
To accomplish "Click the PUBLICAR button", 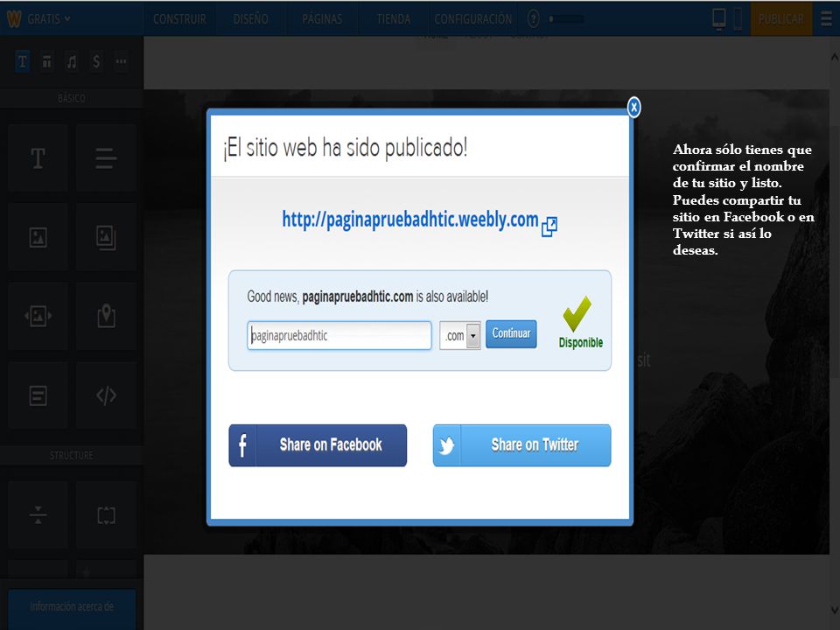I will [x=780, y=19].
